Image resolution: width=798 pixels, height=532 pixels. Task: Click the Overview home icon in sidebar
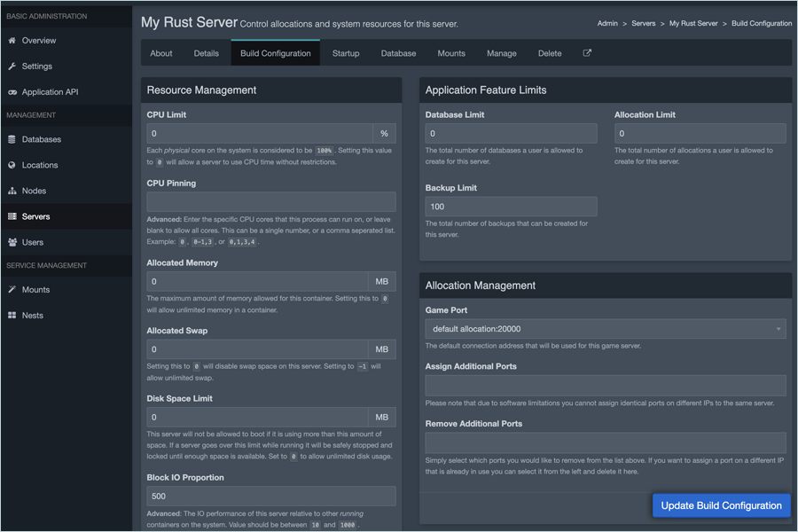coord(12,41)
